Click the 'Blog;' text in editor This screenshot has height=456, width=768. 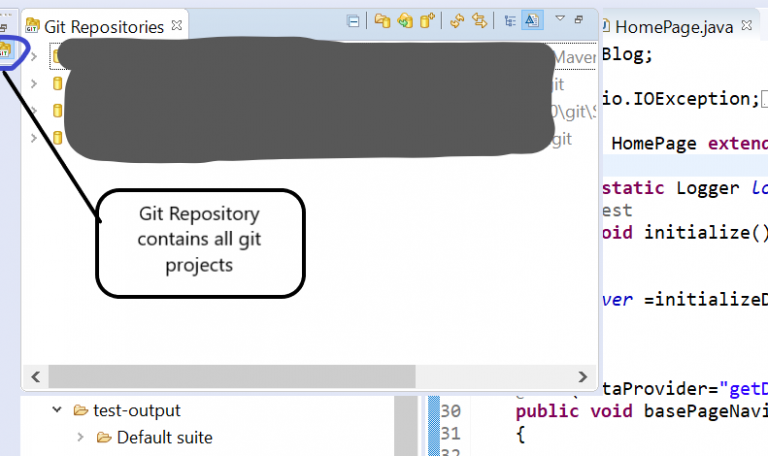pyautogui.click(x=627, y=54)
